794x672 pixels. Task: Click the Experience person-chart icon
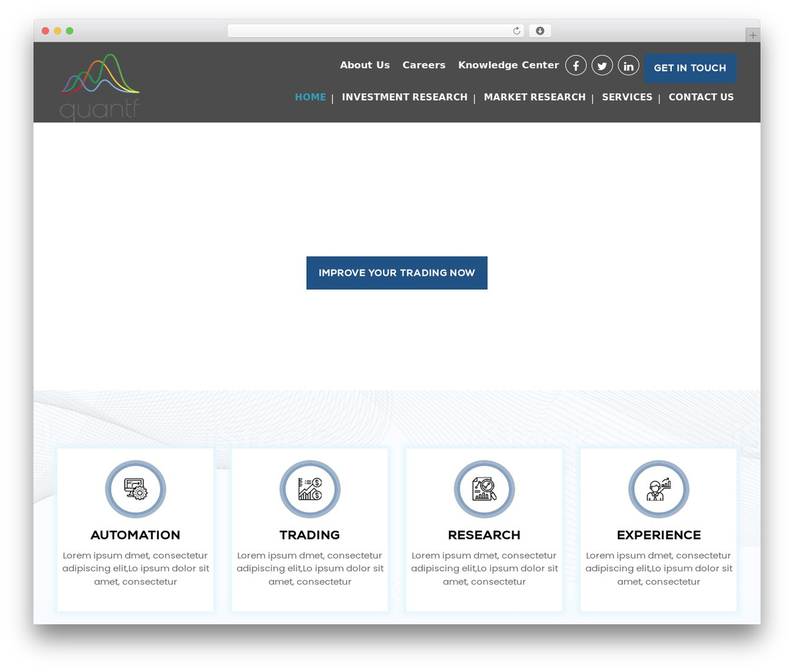point(659,489)
